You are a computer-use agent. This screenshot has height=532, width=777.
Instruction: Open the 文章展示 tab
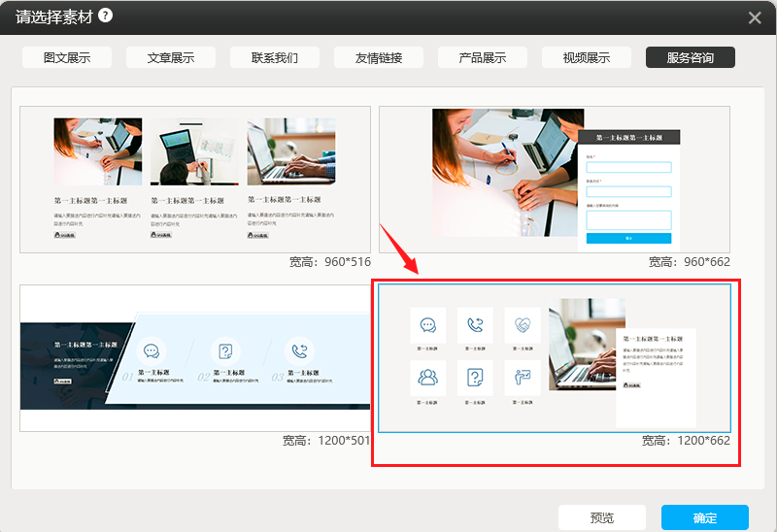point(171,57)
